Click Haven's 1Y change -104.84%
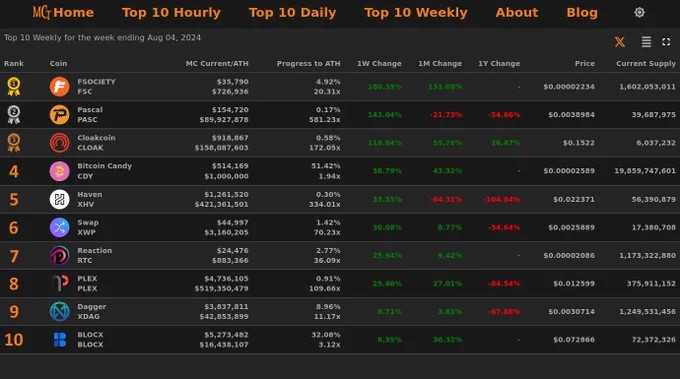This screenshot has width=680, height=379. 502,199
